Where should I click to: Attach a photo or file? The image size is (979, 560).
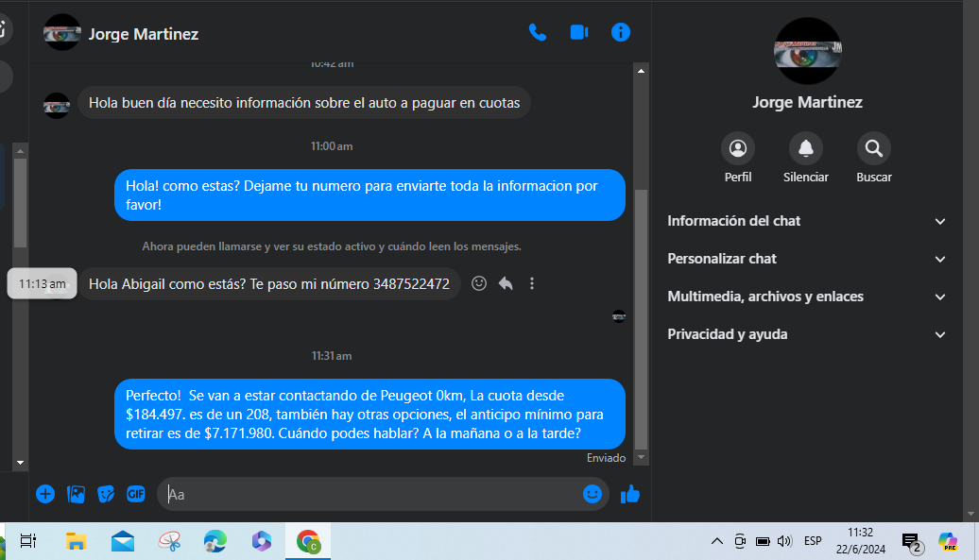point(76,493)
